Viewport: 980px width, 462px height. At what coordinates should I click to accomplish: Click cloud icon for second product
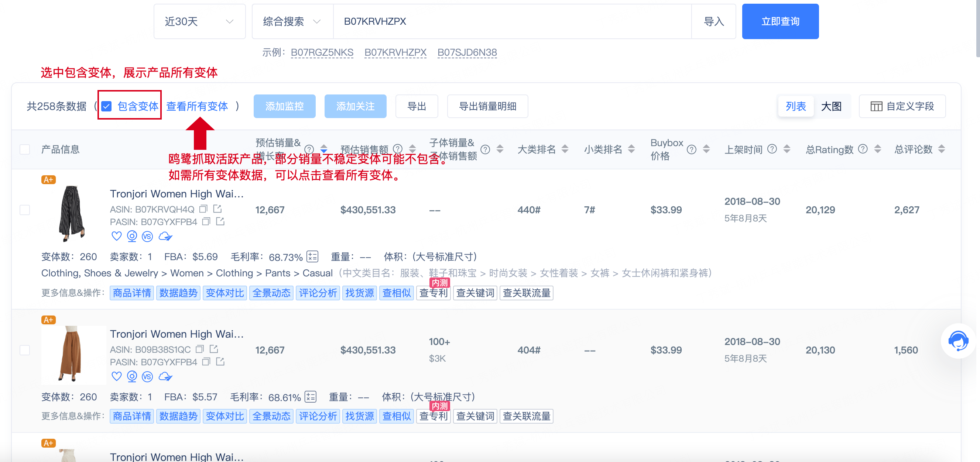[x=165, y=377]
